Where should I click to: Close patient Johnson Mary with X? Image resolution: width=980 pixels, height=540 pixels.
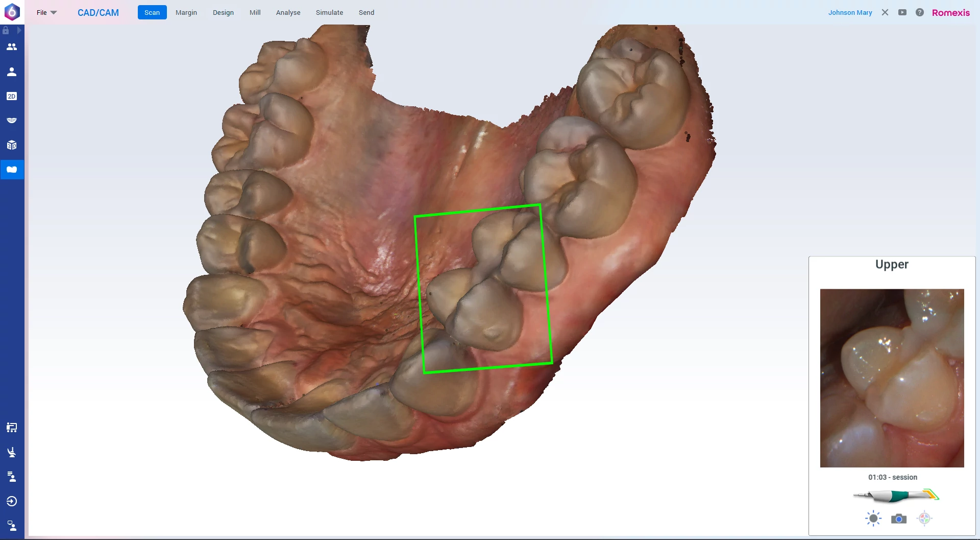pyautogui.click(x=885, y=12)
